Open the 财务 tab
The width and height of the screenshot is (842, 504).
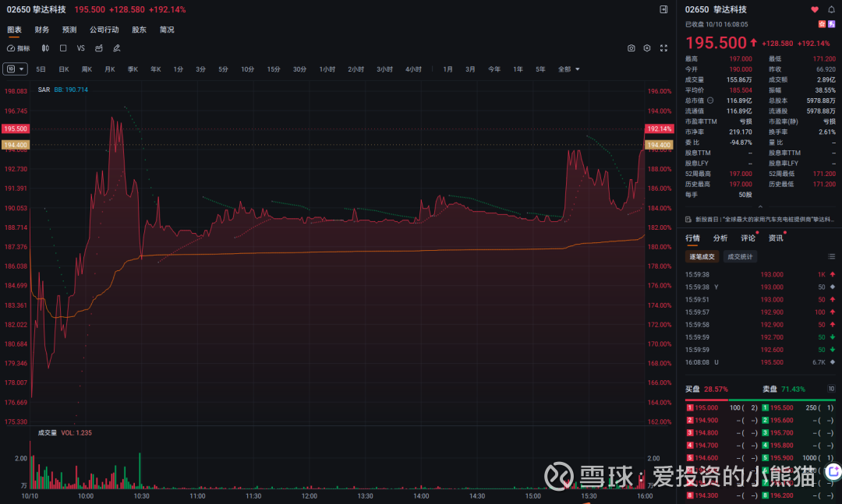point(42,30)
